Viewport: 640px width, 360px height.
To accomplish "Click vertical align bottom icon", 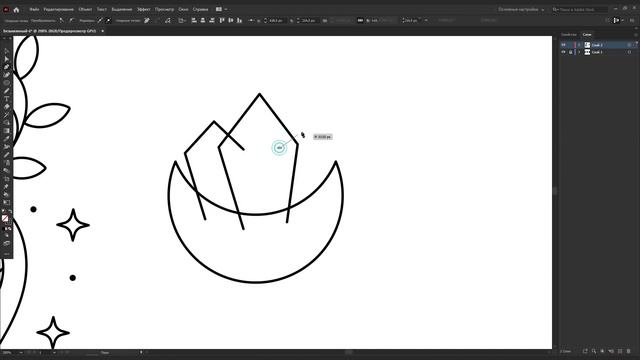I will (240, 20).
